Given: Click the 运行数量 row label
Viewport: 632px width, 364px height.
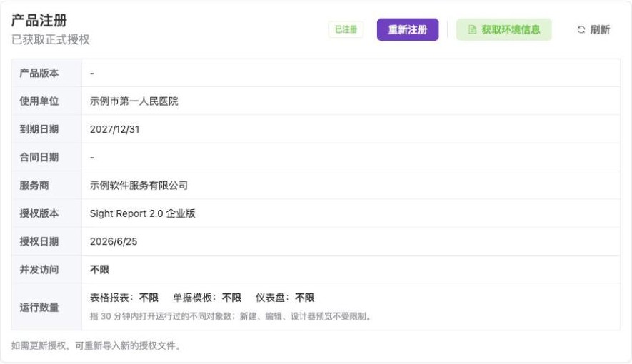Looking at the screenshot, I should click(x=39, y=307).
